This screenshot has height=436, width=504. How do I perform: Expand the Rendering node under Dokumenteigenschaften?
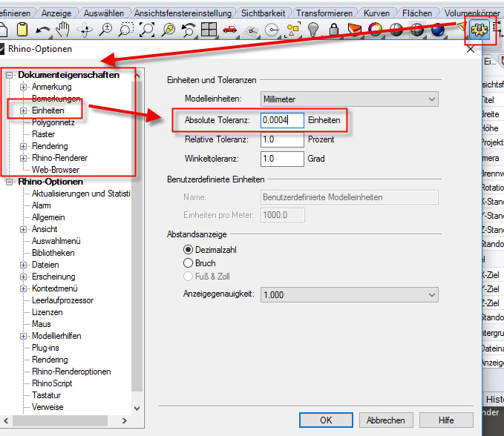(x=24, y=146)
